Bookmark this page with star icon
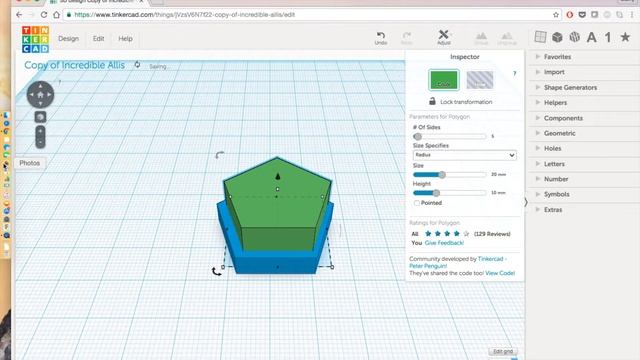This screenshot has height=360, width=640. coord(556,15)
